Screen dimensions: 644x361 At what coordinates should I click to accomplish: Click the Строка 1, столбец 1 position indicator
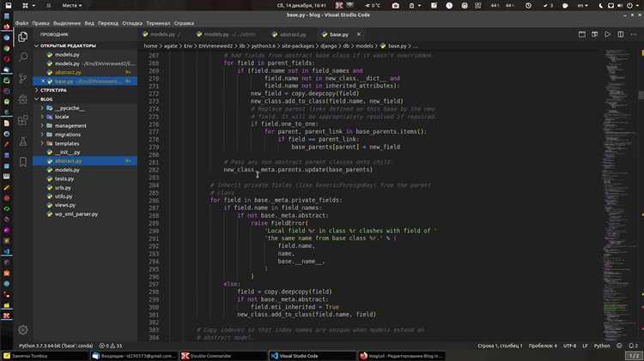click(x=500, y=346)
